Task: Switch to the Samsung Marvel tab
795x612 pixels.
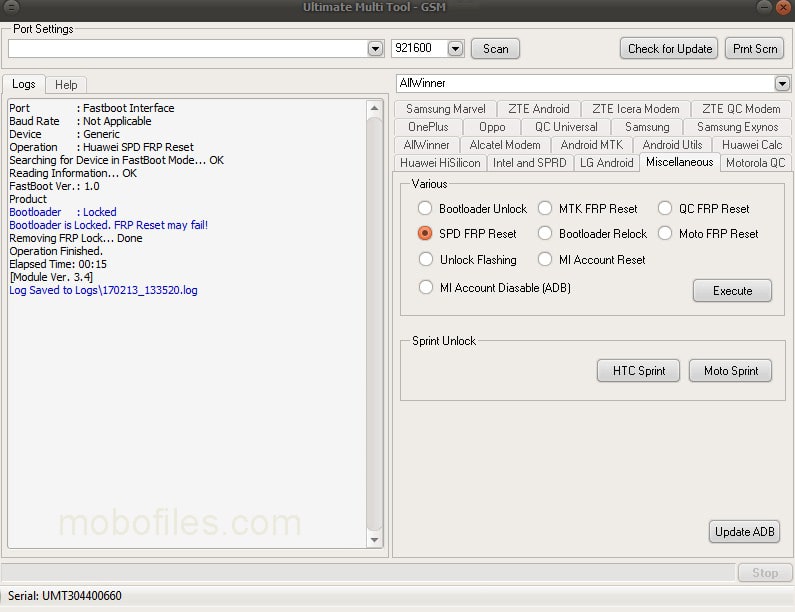Action: pyautogui.click(x=445, y=109)
